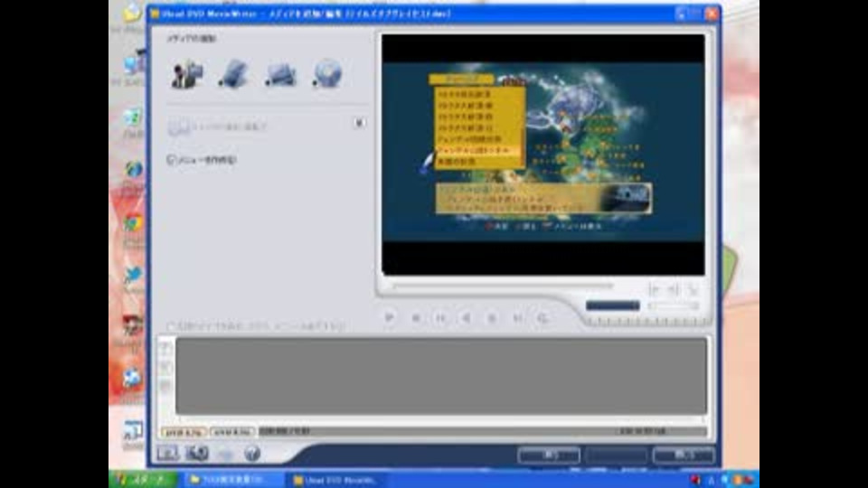This screenshot has width=868, height=488.
Task: Step to the next frame
Action: pos(492,317)
